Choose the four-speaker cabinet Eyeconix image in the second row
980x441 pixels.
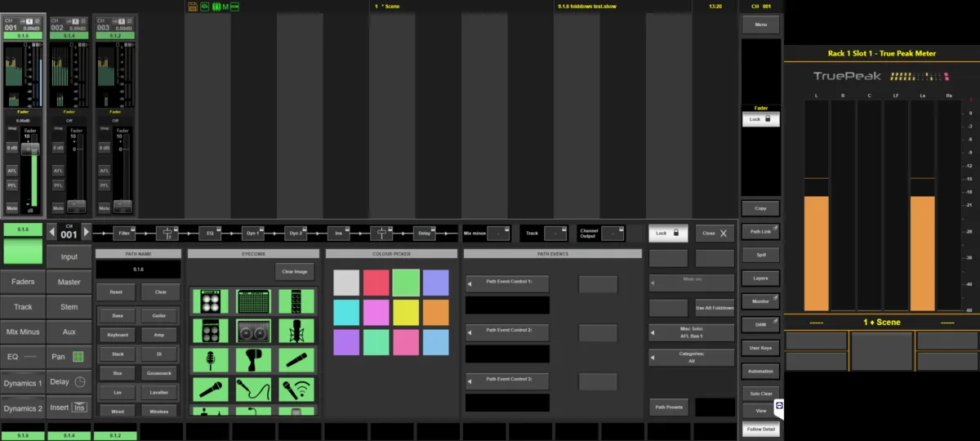210,331
